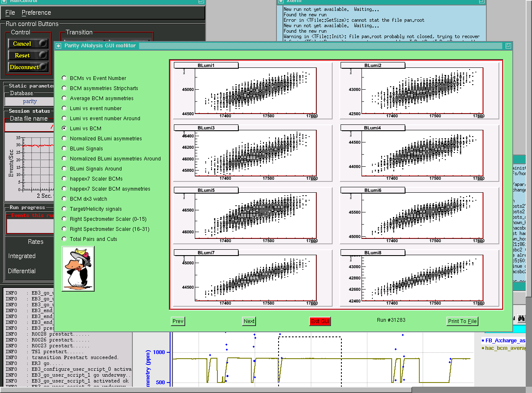Choose Average BCM asymmetries radio button
The image size is (532, 393).
click(x=64, y=98)
